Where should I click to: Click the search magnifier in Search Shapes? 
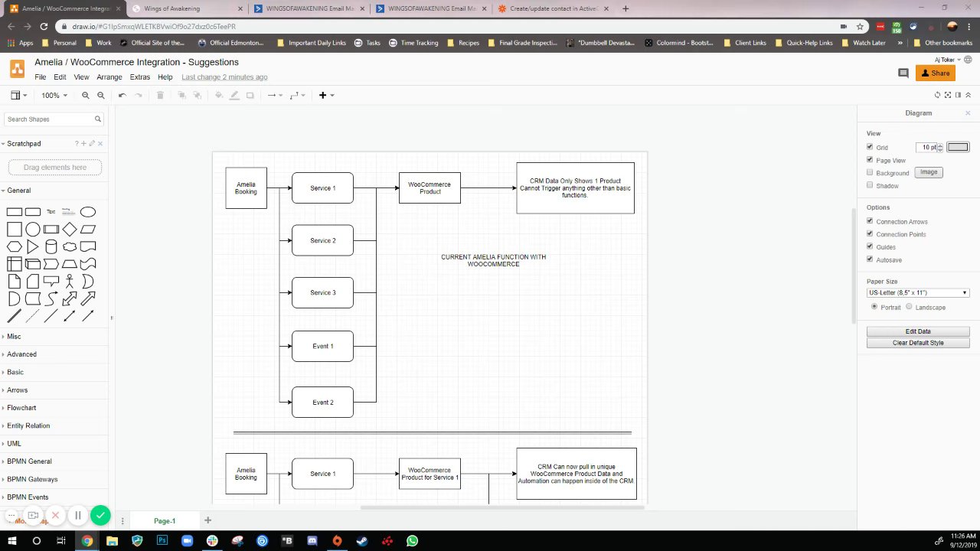point(98,119)
